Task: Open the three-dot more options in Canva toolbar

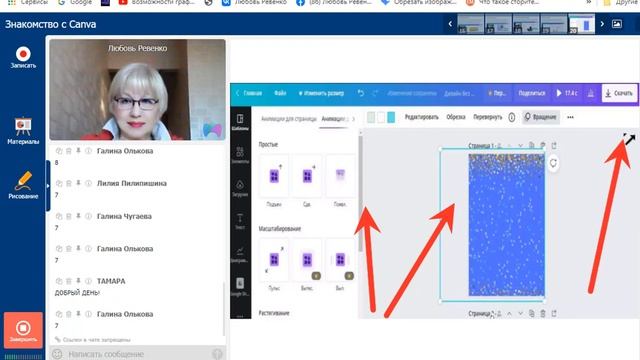Action: tap(570, 117)
